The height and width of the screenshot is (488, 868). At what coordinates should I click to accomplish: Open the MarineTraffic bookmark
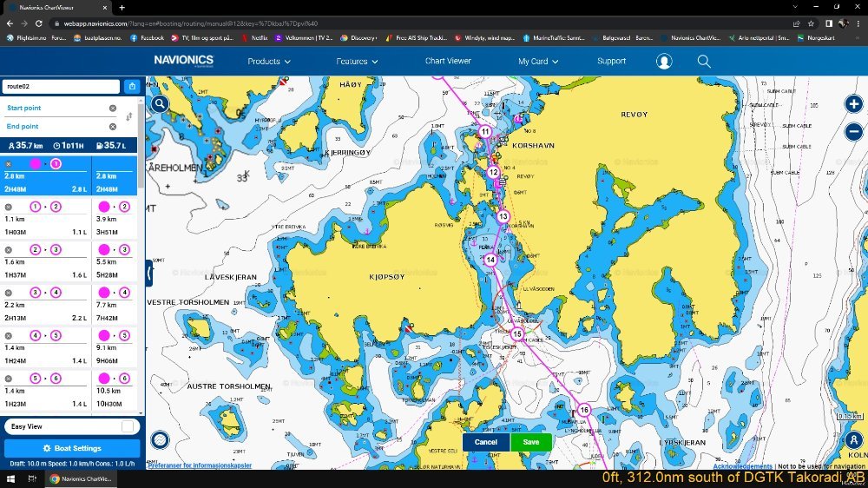554,38
